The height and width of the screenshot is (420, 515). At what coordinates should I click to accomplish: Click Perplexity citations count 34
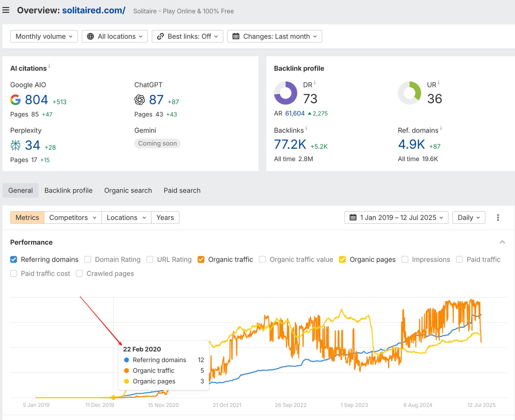(32, 145)
